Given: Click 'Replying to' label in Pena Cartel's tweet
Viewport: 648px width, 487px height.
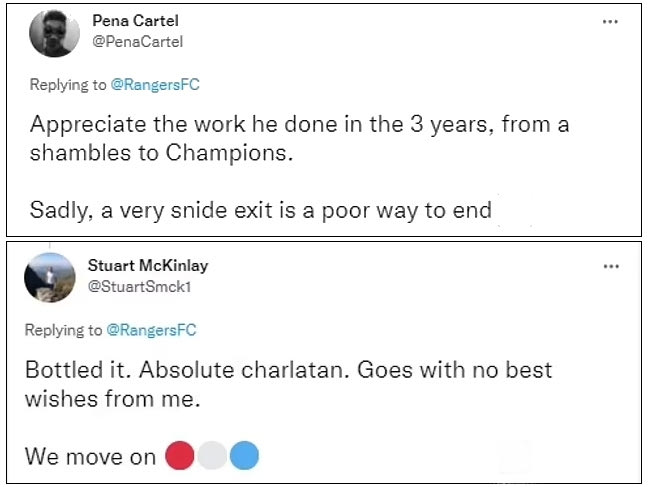Looking at the screenshot, I should 66,85.
